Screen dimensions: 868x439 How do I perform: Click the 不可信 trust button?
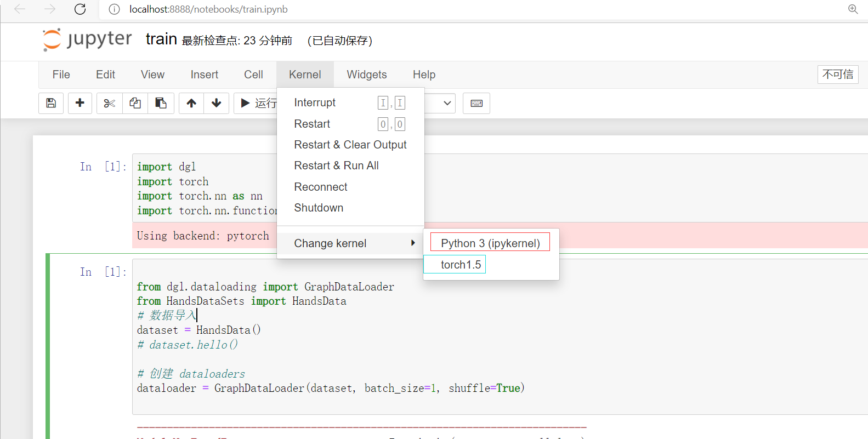click(x=838, y=74)
